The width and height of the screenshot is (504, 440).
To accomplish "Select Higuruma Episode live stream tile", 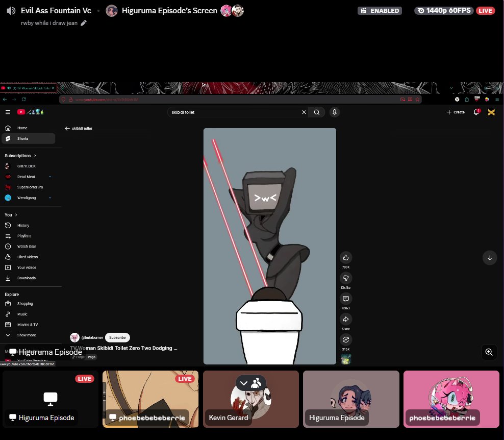I will point(51,399).
